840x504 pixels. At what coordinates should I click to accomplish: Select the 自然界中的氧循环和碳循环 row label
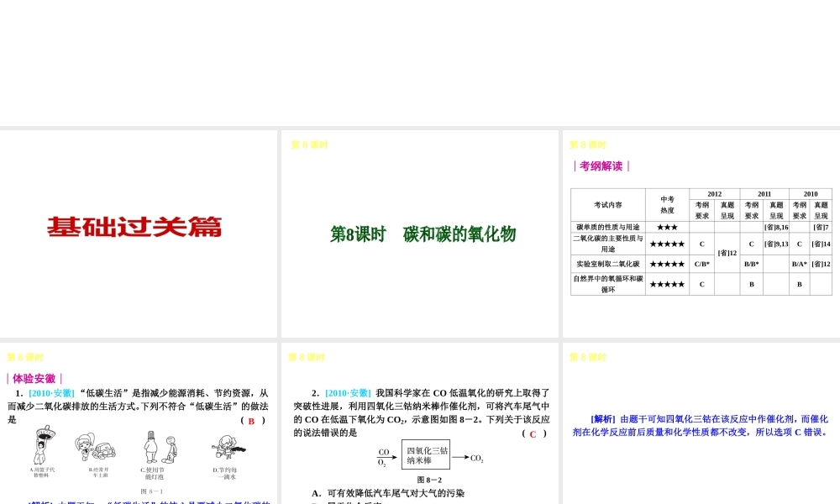(x=608, y=284)
